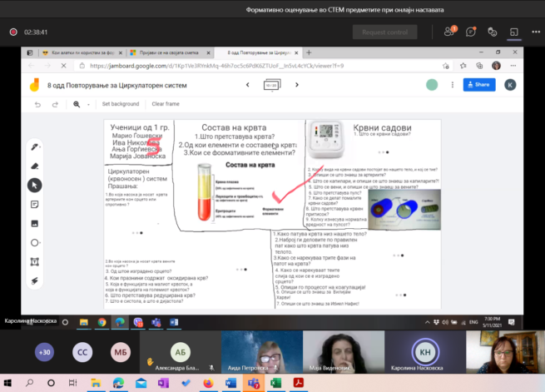The image size is (545, 392).
Task: Open browser tab actions menu icon
Action: pyautogui.click(x=30, y=52)
